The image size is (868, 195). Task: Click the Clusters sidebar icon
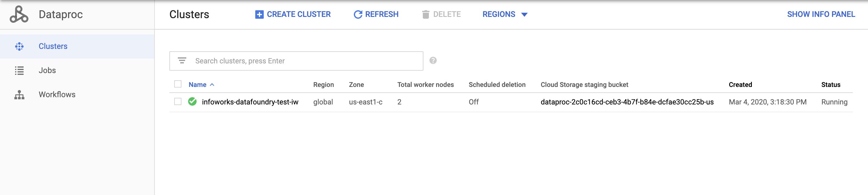pyautogui.click(x=19, y=46)
